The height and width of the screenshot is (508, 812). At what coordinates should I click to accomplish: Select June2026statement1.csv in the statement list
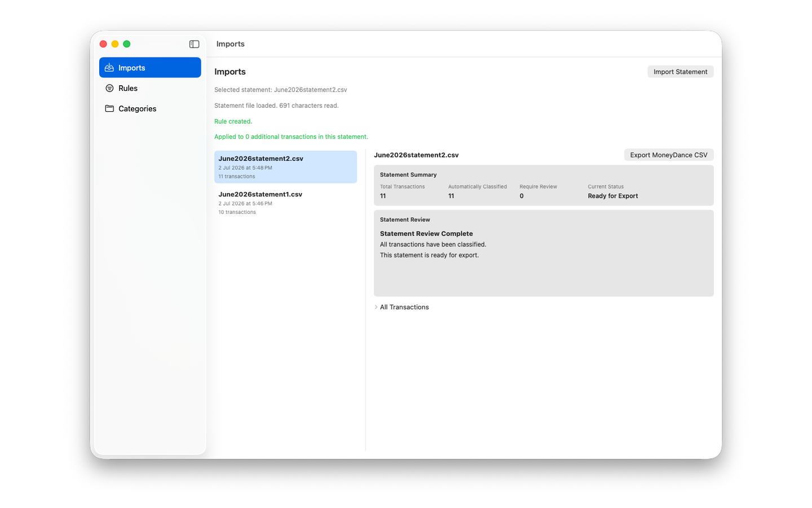[285, 203]
